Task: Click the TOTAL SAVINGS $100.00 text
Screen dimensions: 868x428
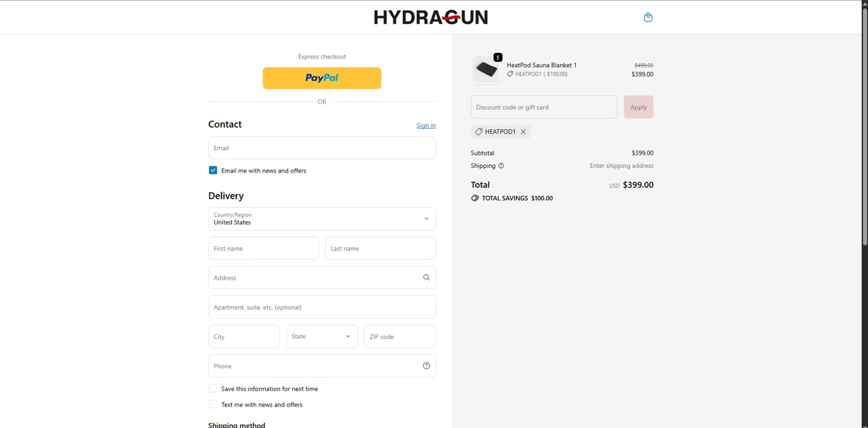Action: click(517, 198)
